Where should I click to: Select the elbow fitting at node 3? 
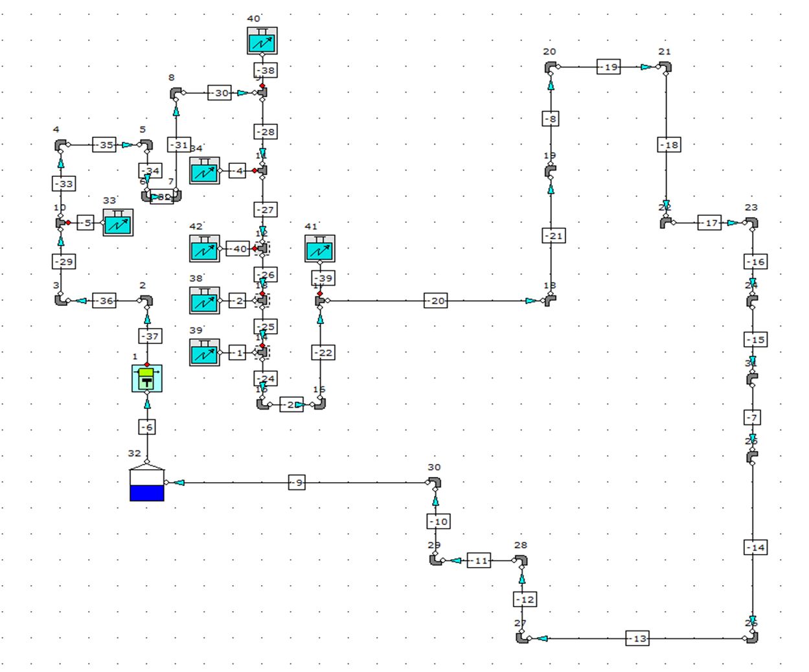tap(61, 300)
